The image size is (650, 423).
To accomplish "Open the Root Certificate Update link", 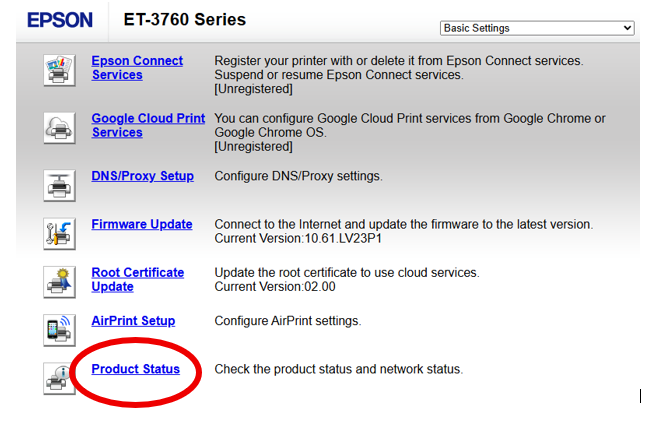I will tap(137, 279).
